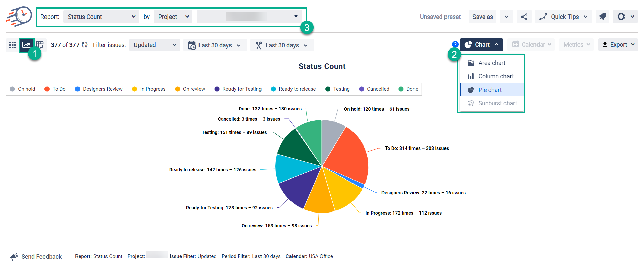Click the blue help question mark

(455, 44)
